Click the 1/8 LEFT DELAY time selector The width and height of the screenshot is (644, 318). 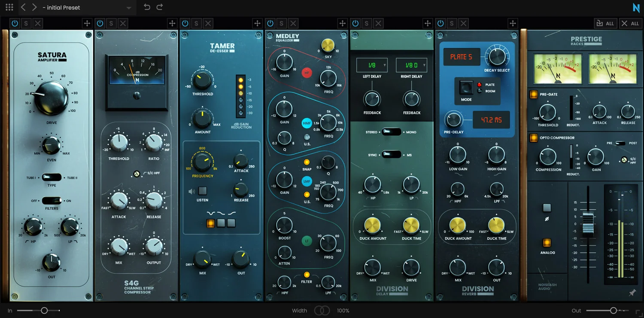point(372,65)
